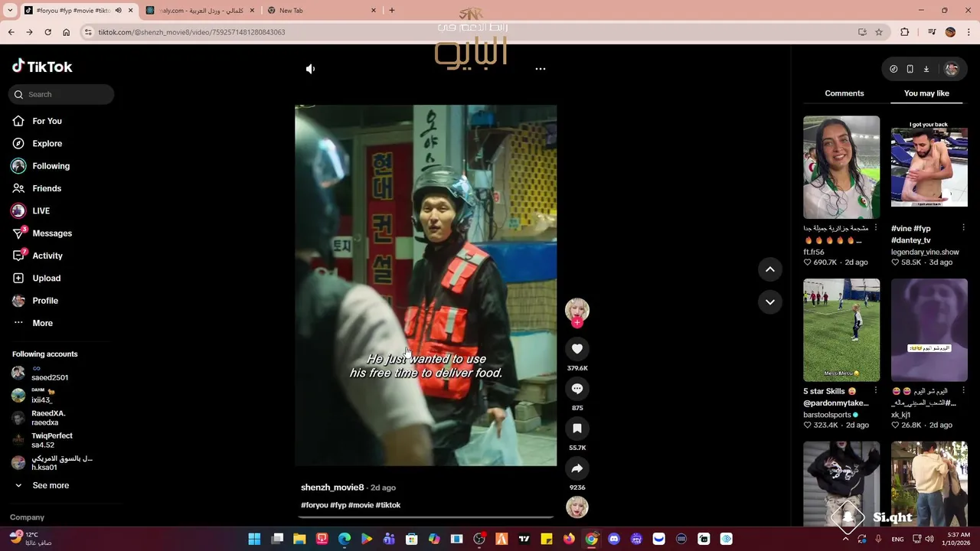Open following account saeed2501
The image size is (980, 551).
tap(50, 373)
